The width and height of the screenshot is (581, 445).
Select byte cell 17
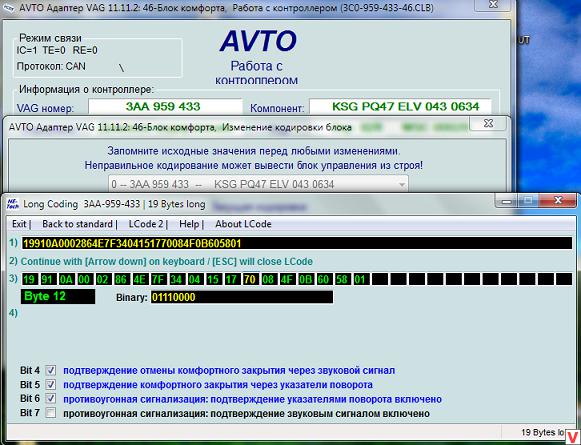232,279
